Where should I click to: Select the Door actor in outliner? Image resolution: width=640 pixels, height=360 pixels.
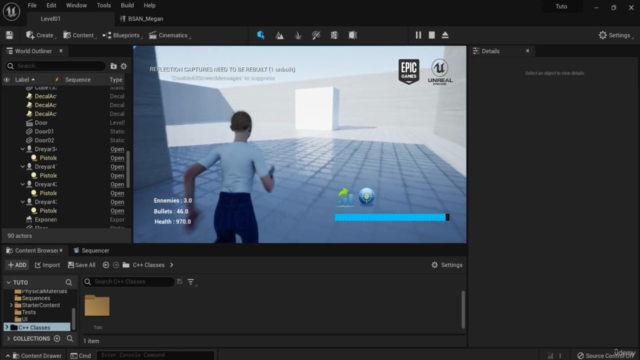41,122
